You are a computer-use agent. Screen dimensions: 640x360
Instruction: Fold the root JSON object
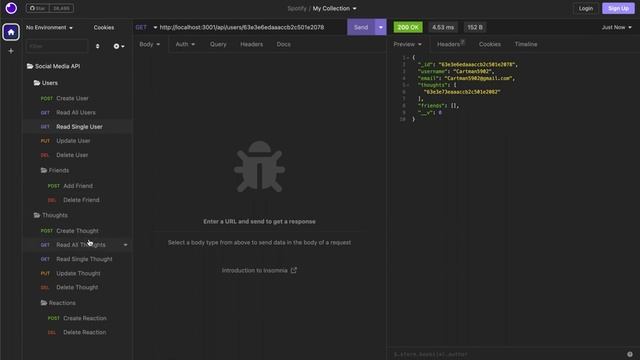[408, 58]
